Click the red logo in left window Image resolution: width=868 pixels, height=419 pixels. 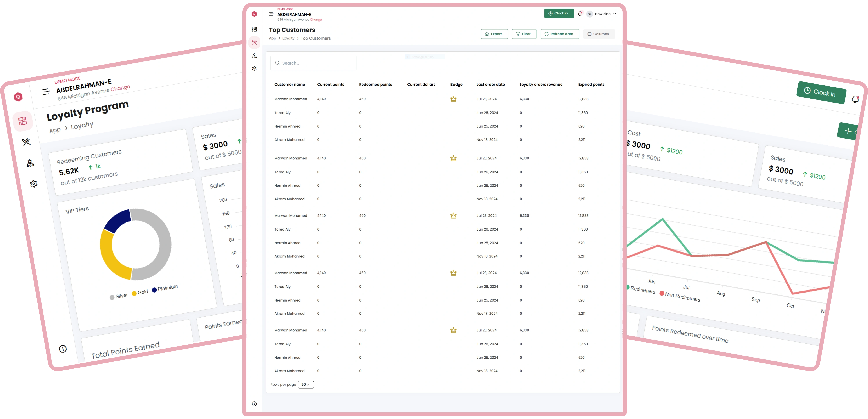pos(18,97)
